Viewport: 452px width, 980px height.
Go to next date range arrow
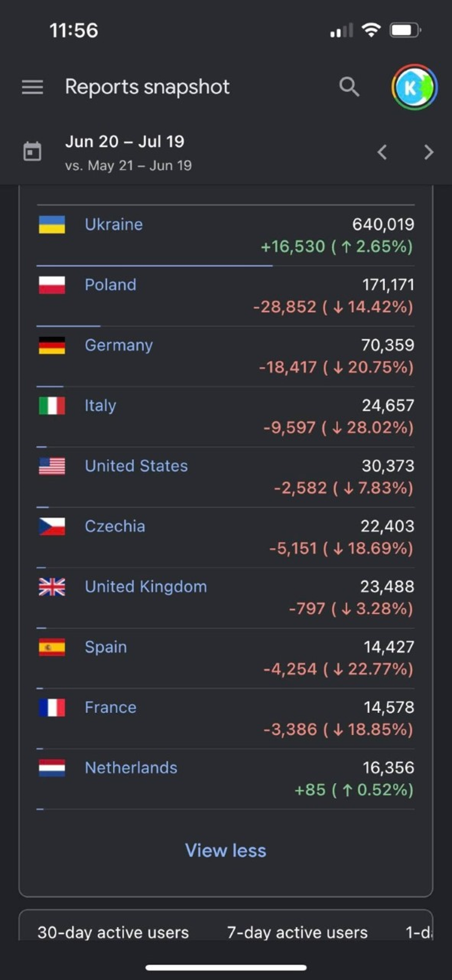pos(429,152)
